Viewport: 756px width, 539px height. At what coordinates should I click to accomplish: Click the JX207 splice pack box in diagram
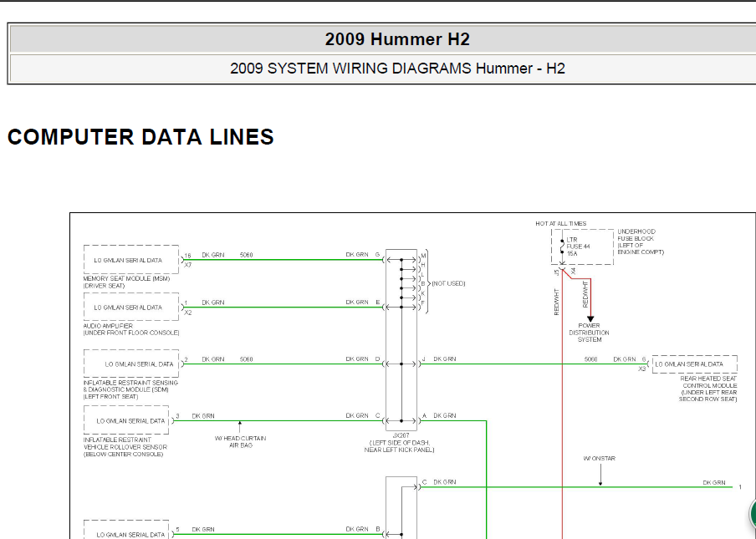pyautogui.click(x=401, y=340)
